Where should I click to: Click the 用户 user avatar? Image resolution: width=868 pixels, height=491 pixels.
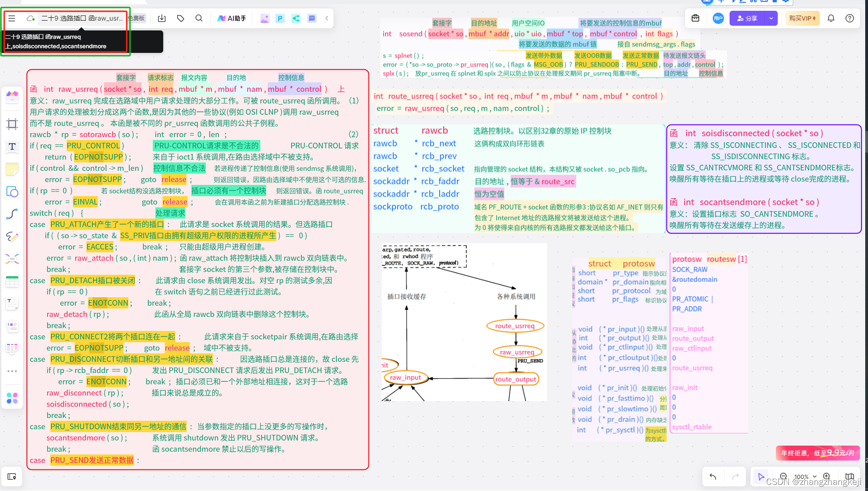click(718, 18)
